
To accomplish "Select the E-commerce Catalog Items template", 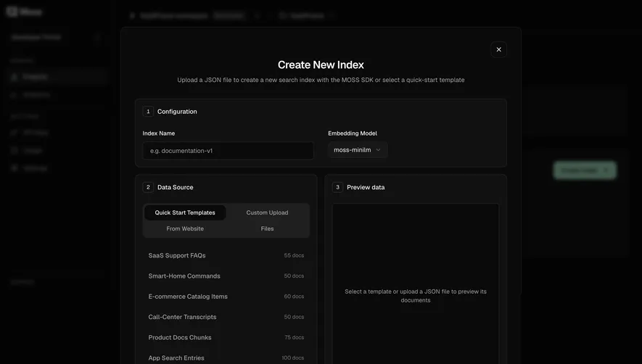I will click(226, 297).
